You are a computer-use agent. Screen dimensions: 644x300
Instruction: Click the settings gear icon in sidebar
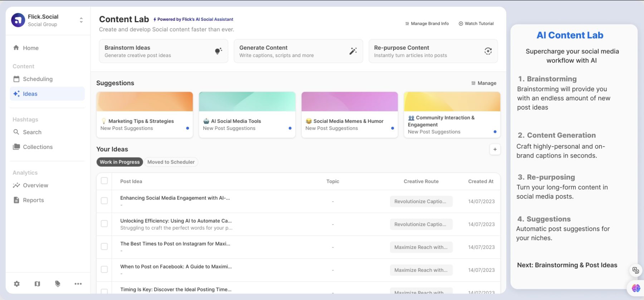(x=17, y=284)
